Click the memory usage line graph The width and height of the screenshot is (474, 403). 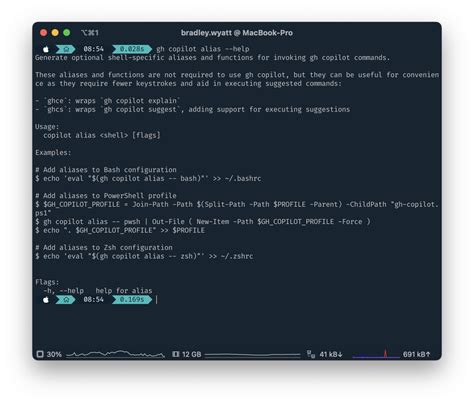coord(253,355)
